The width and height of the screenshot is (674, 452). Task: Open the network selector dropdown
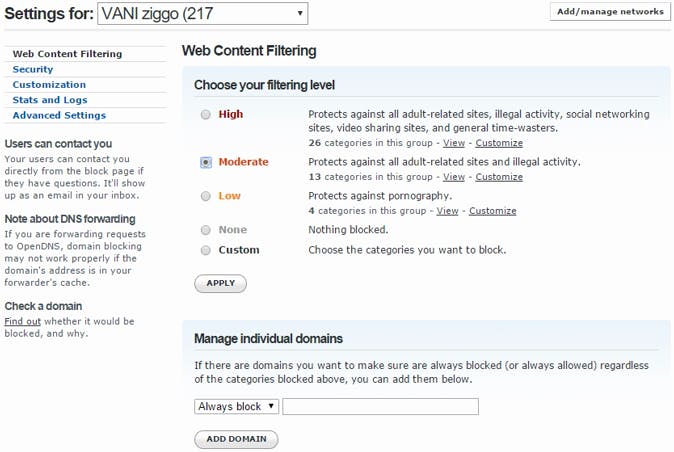(203, 13)
